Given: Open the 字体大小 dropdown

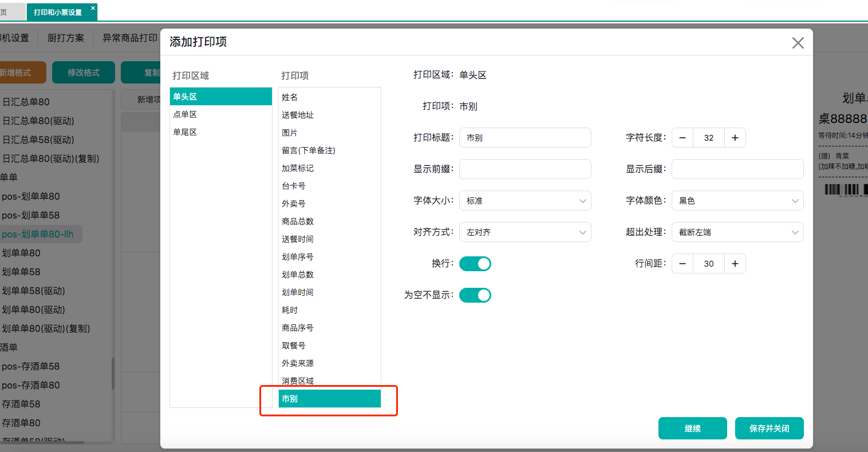Looking at the screenshot, I should click(525, 201).
